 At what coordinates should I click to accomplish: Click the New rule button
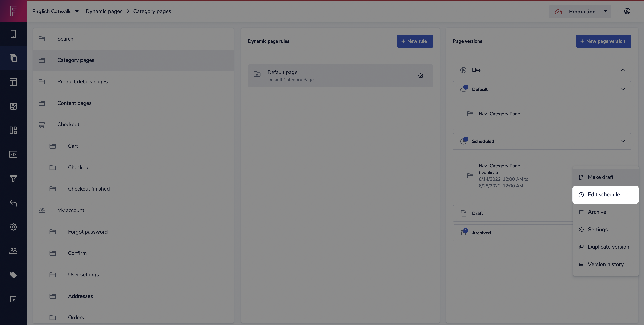[x=415, y=41]
